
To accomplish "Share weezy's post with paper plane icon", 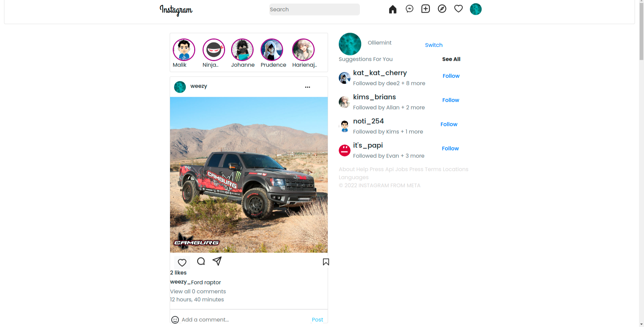I will (x=217, y=261).
